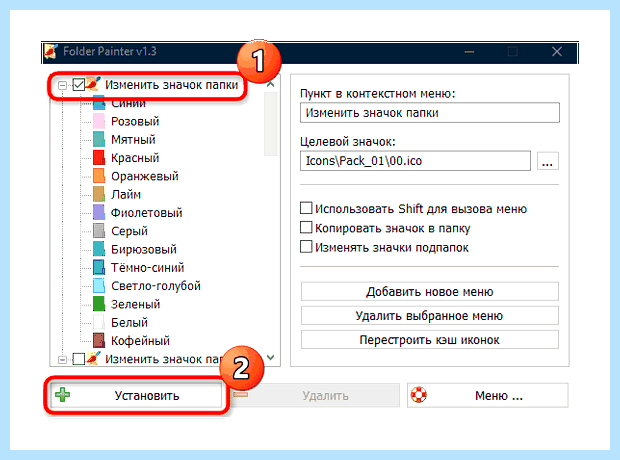Viewport: 620px width, 460px height.
Task: Click the lime folder icon beside Лайм
Action: click(x=99, y=194)
